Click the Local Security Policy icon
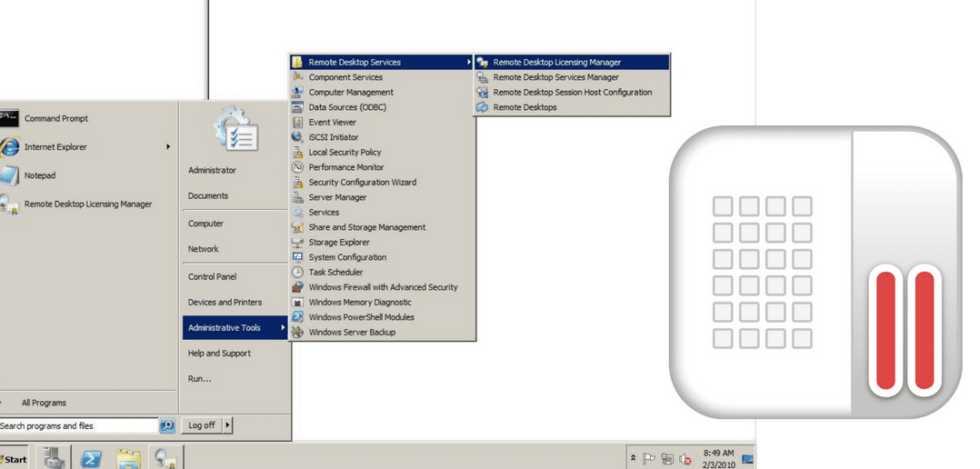This screenshot has height=469, width=980. [298, 152]
